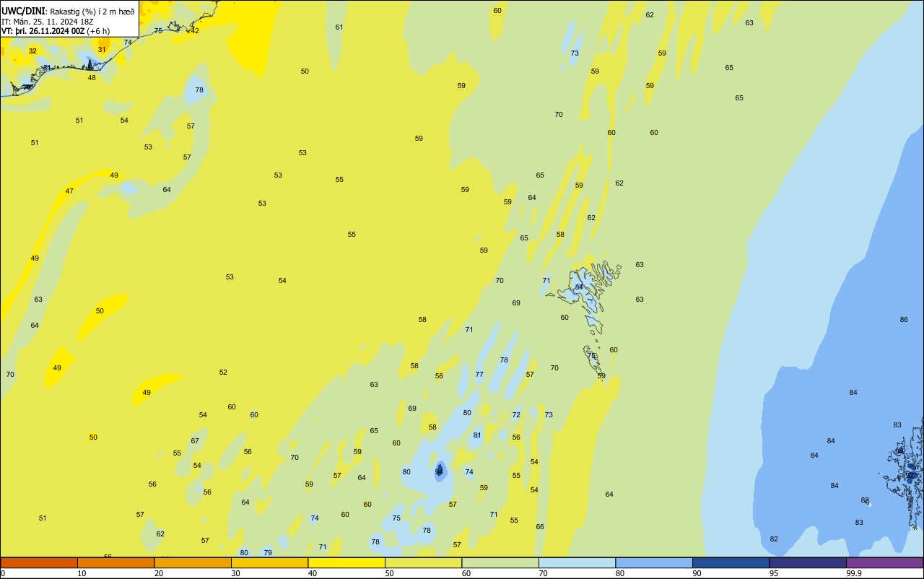Pick the 40–50 bright yellow legend swatch
The width and height of the screenshot is (924, 579).
pyautogui.click(x=346, y=562)
